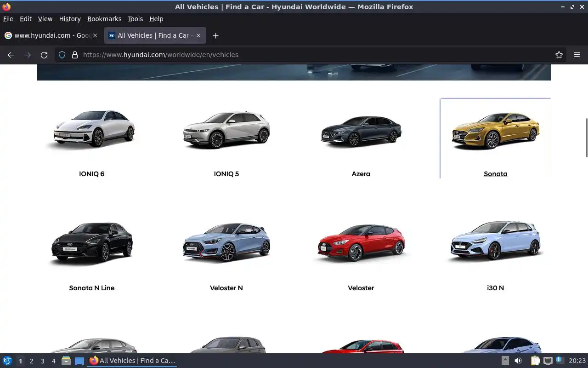Reload the current page
Viewport: 588px width, 368px height.
[44, 55]
